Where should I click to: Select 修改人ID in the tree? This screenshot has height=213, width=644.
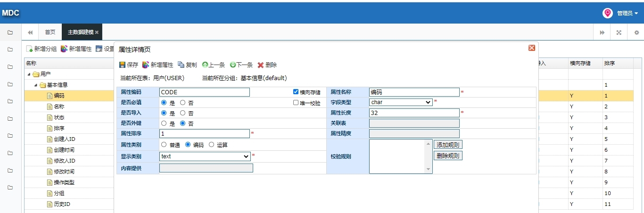click(x=65, y=161)
